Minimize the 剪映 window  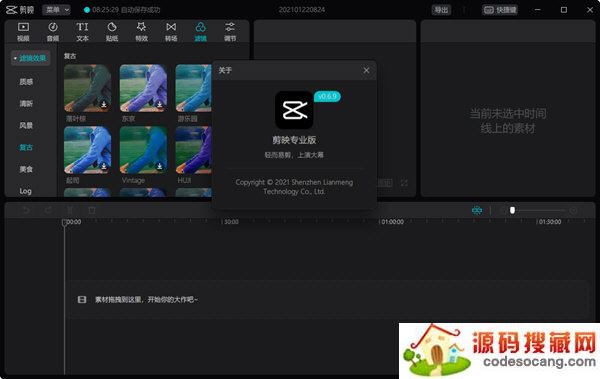(x=538, y=10)
